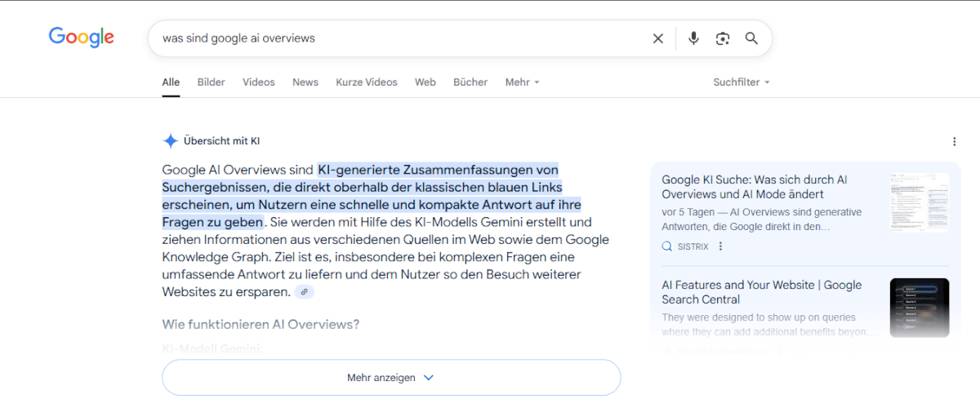
Task: Switch to the Videos tab
Action: [259, 82]
